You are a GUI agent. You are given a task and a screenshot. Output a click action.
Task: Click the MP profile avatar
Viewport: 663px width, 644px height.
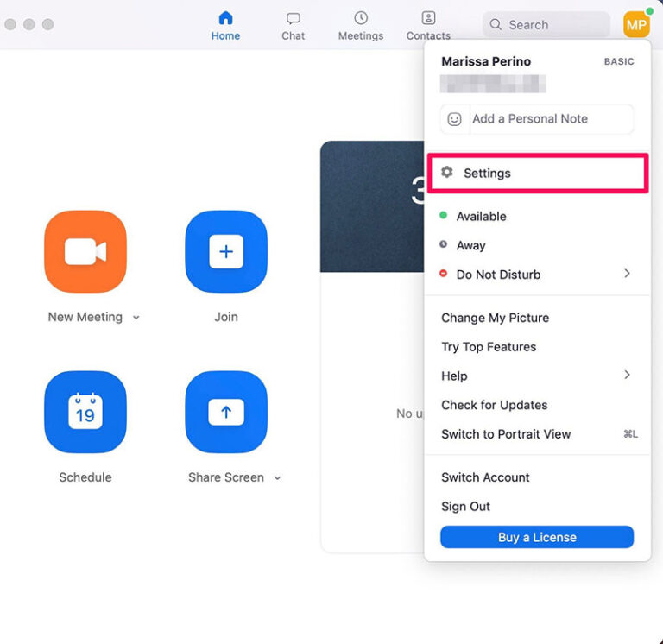click(x=636, y=24)
